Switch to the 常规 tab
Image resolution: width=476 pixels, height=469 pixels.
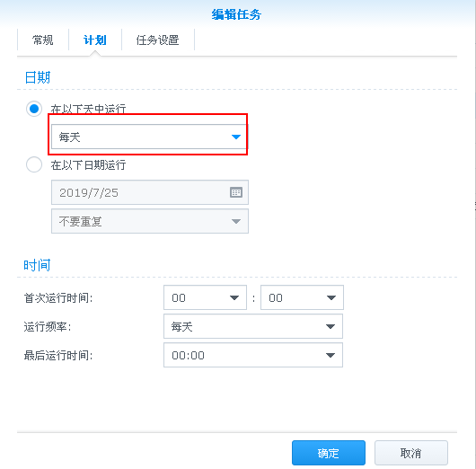(x=43, y=40)
